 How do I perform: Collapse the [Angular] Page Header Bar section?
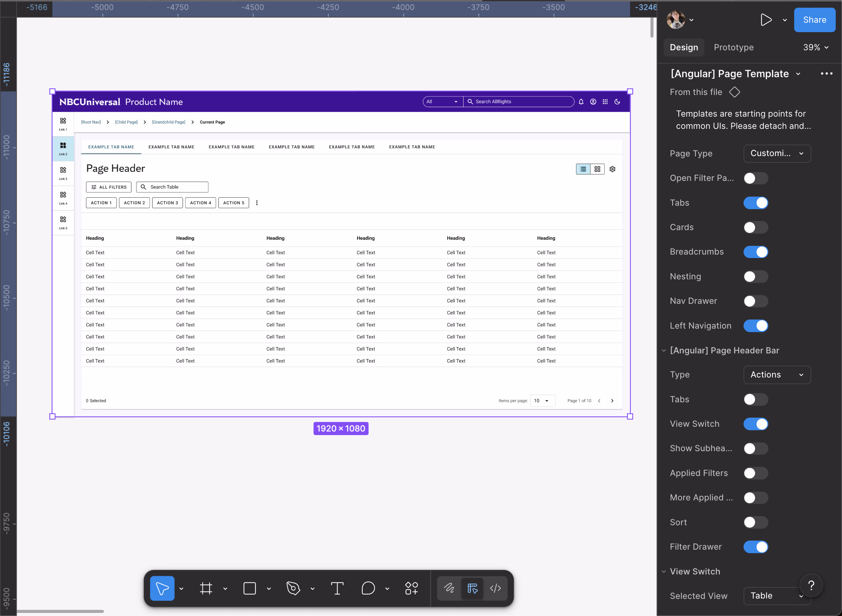[664, 351]
